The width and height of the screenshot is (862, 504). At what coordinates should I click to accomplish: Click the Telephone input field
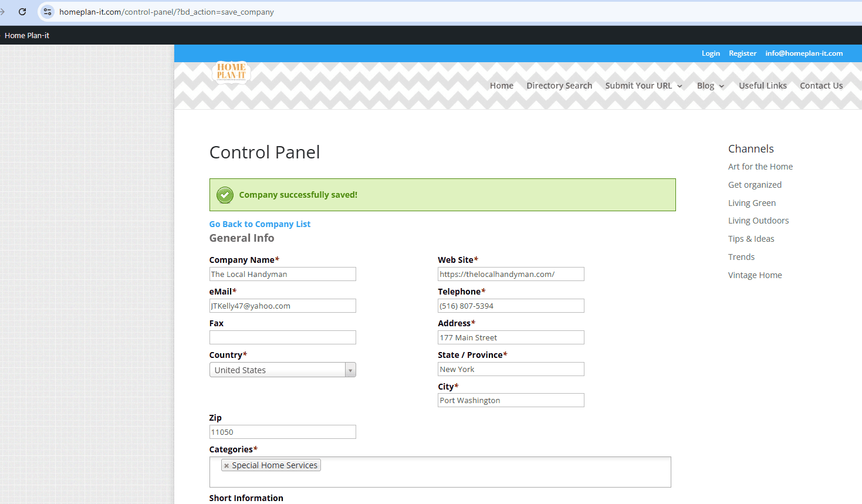coord(511,306)
